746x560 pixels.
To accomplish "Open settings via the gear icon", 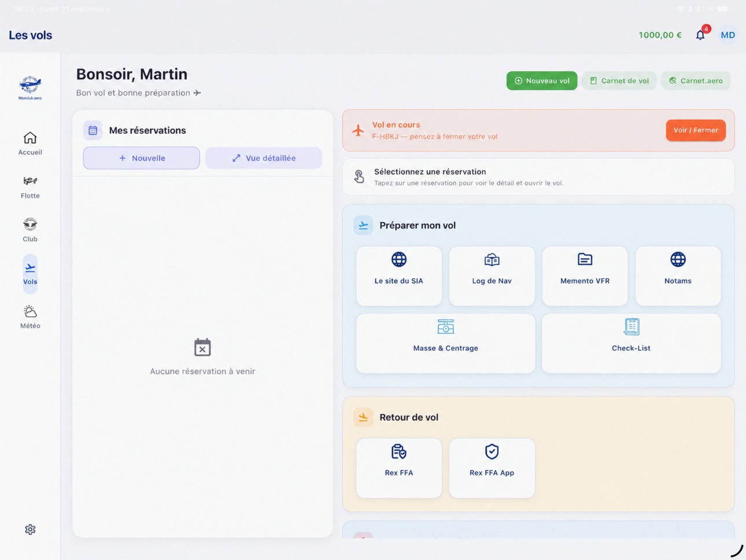I will [x=30, y=529].
